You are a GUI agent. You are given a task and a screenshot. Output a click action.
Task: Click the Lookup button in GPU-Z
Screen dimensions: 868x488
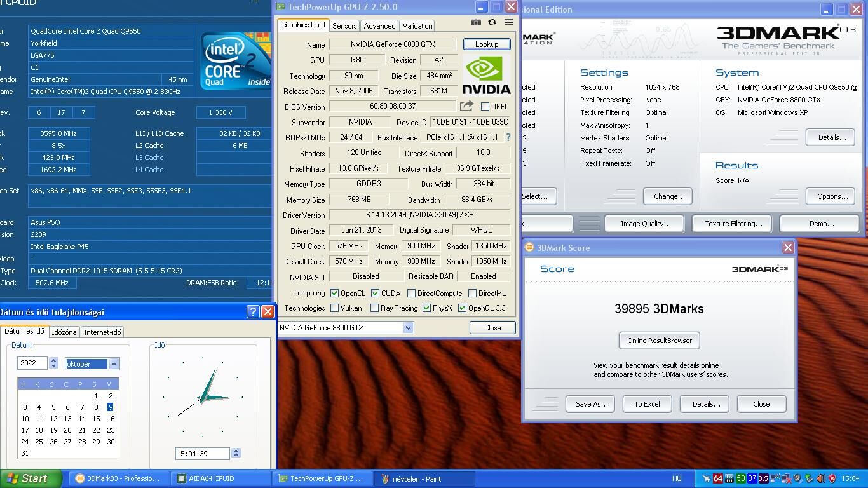tap(487, 44)
